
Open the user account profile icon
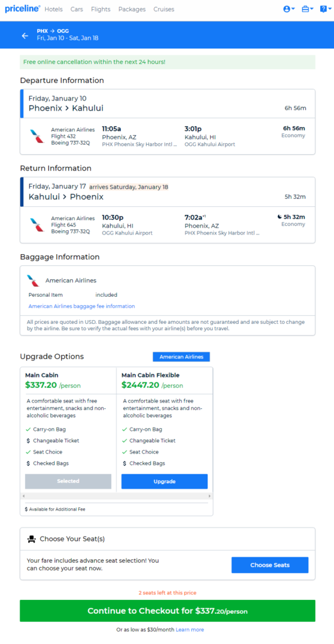(x=287, y=9)
